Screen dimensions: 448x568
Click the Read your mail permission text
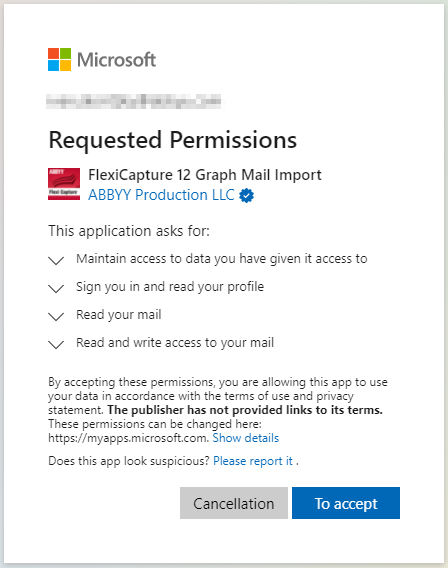tap(119, 315)
